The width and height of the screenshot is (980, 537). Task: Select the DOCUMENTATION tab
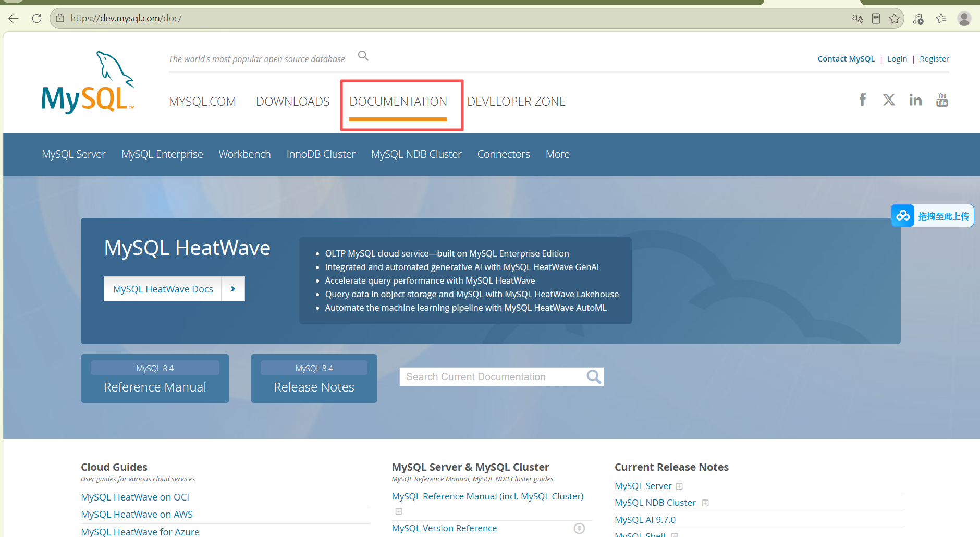398,102
